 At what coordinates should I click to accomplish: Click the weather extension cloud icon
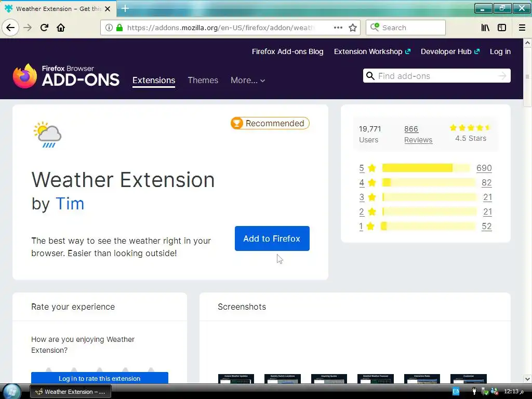47,135
